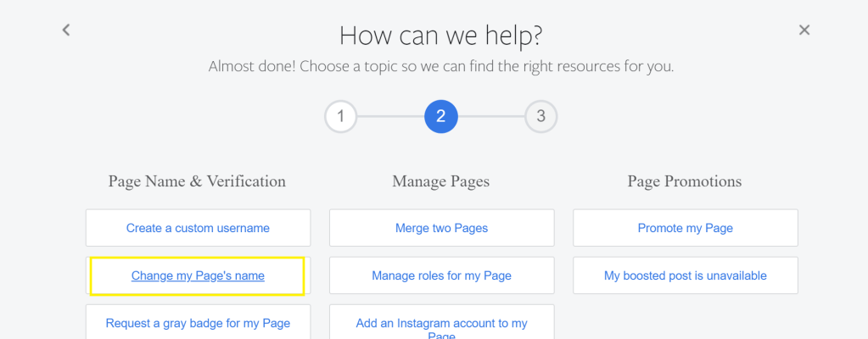
Task: Click the Page Promotions heading
Action: pyautogui.click(x=684, y=181)
